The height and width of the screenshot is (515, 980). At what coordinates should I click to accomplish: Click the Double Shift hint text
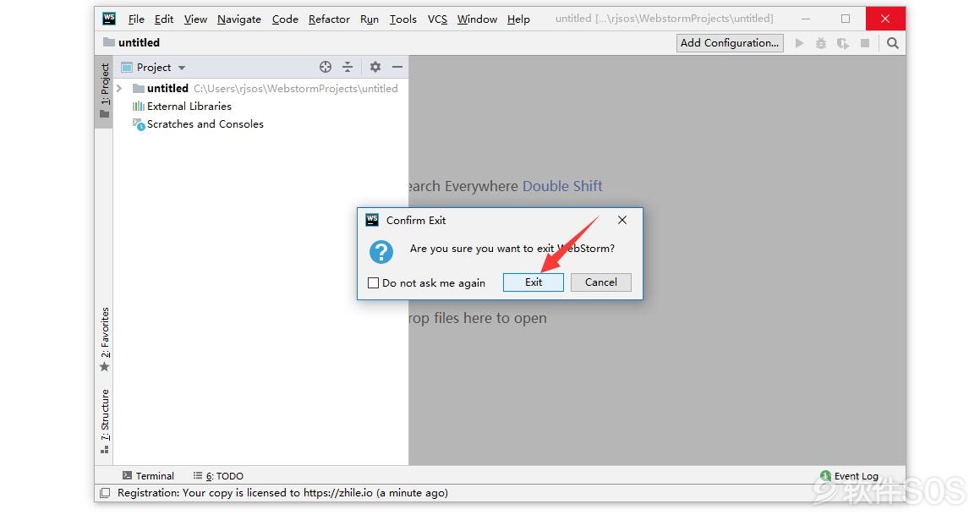562,186
